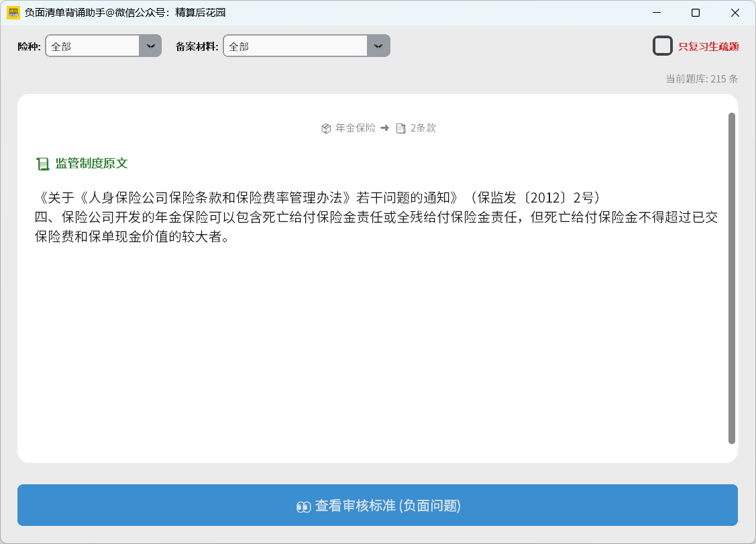
Task: Click the document icon beside 2条款
Action: point(400,128)
